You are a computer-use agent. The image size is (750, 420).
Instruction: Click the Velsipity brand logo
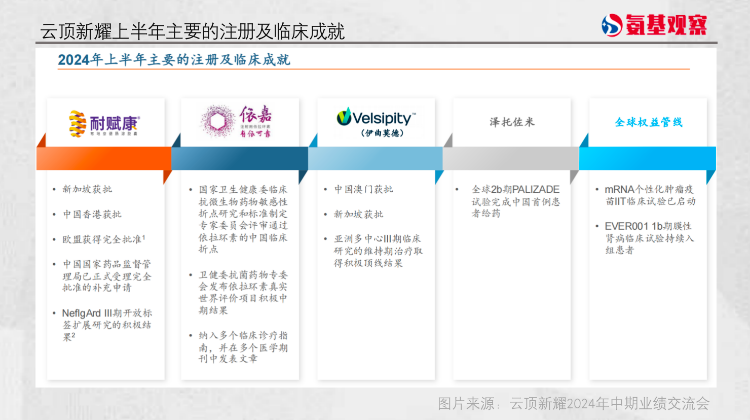coord(376,117)
